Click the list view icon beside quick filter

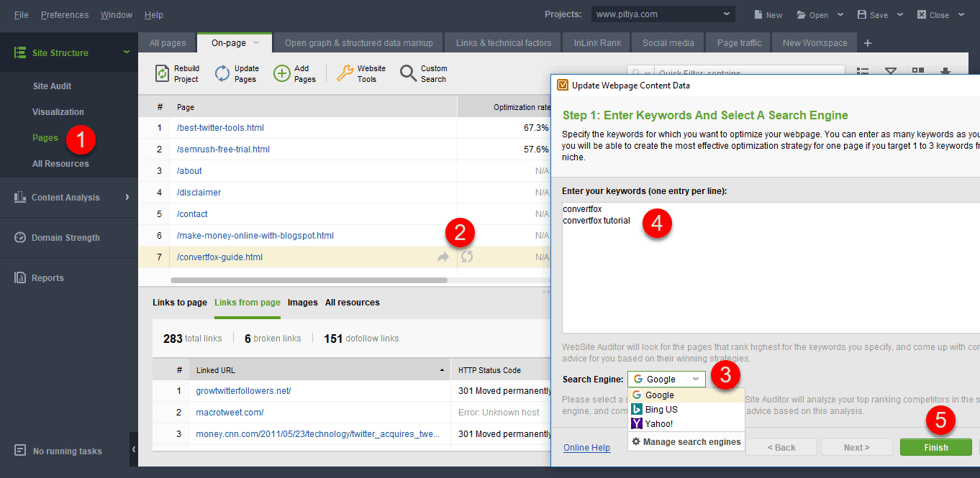(x=863, y=72)
